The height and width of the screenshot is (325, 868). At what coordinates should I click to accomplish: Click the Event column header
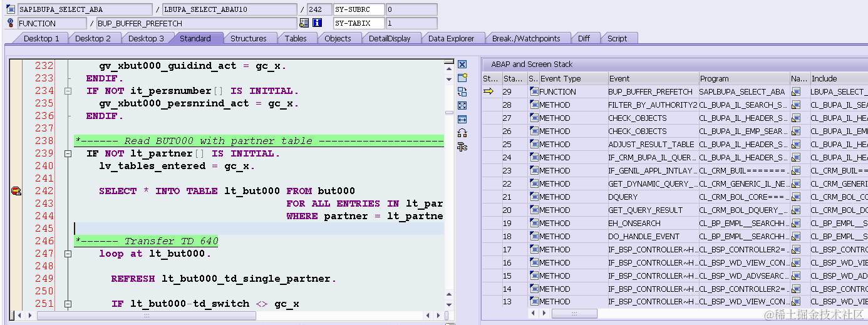[653, 78]
